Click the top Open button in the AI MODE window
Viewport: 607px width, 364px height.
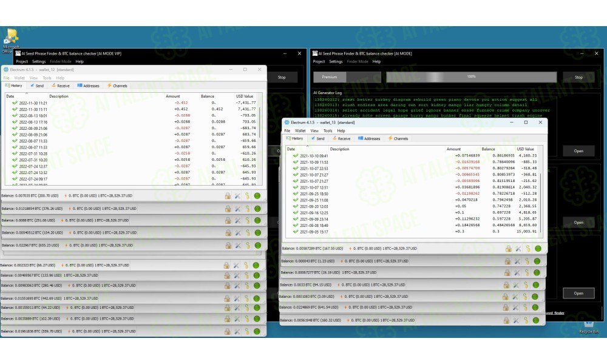point(578,151)
